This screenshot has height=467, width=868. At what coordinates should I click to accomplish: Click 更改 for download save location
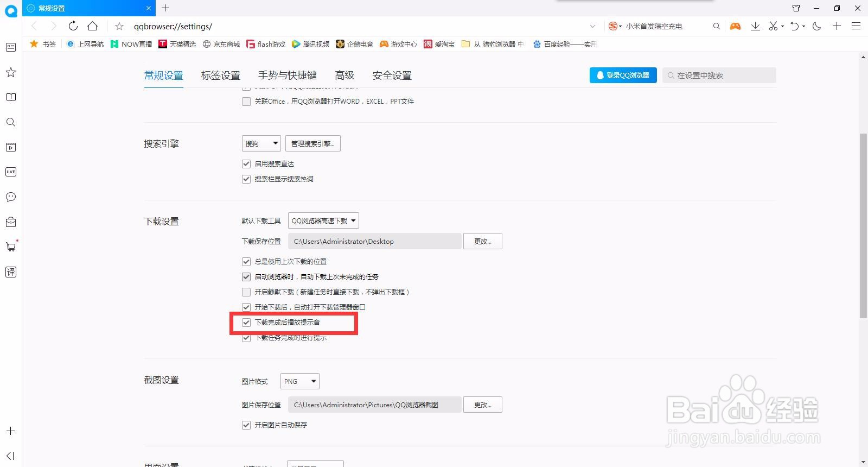pos(483,241)
